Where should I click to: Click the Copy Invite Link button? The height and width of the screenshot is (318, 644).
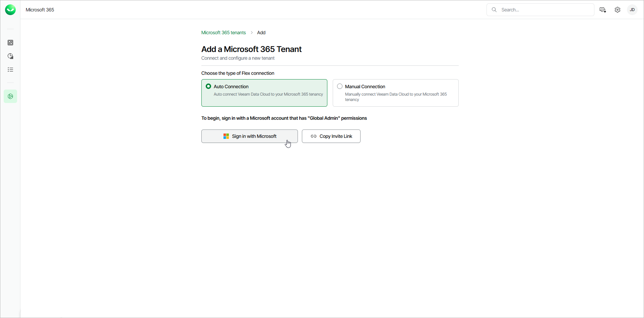coord(331,136)
